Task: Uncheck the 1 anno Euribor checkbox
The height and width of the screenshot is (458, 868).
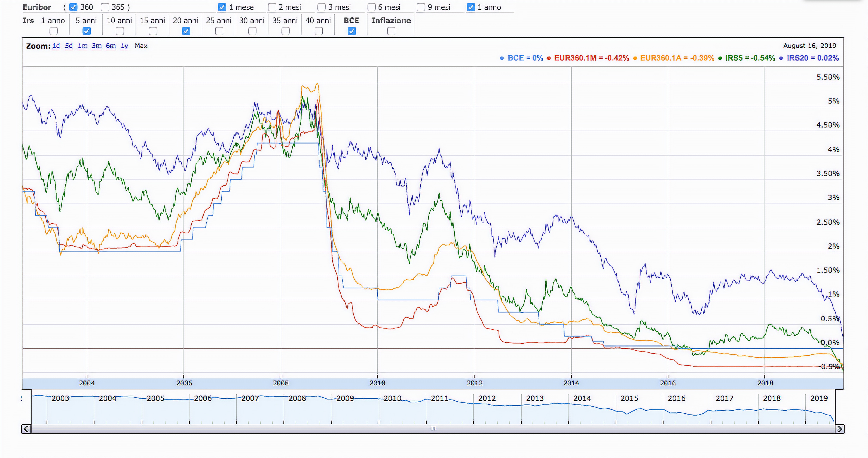Action: (471, 7)
